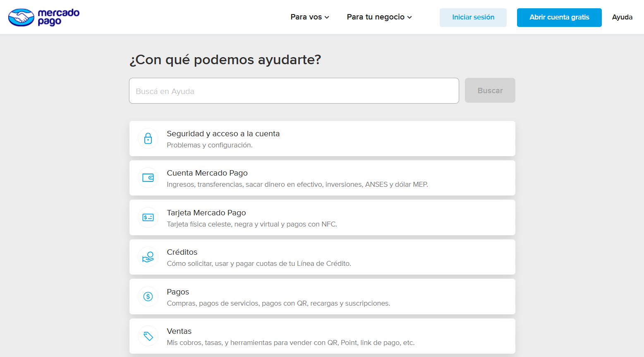The image size is (644, 357).
Task: Click the card icon for Tarjeta Mercado Pago
Action: 148,217
